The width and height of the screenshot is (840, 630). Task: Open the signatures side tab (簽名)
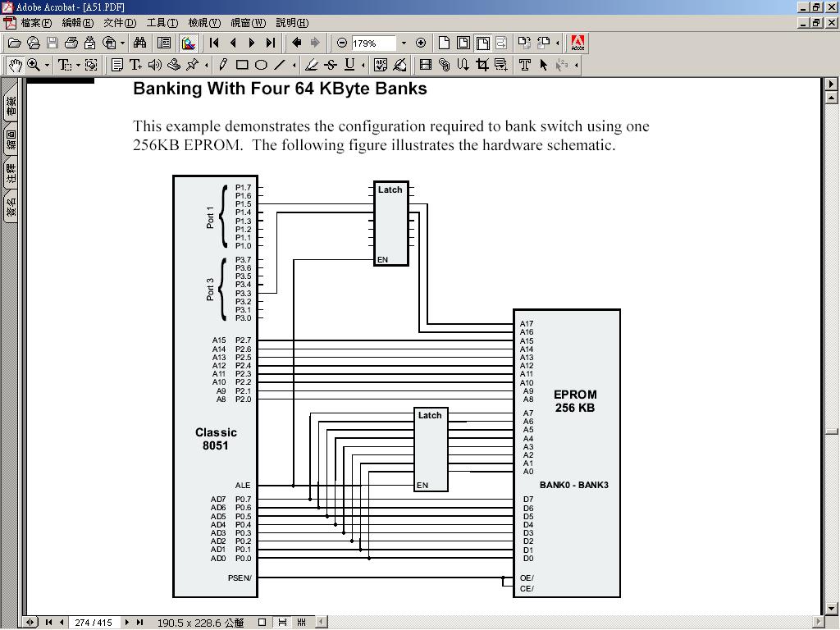click(10, 208)
